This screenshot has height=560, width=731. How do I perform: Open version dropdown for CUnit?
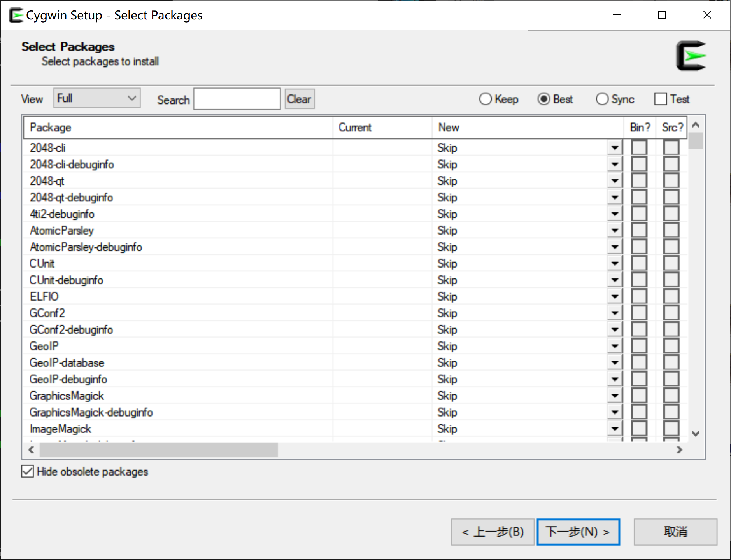point(615,264)
